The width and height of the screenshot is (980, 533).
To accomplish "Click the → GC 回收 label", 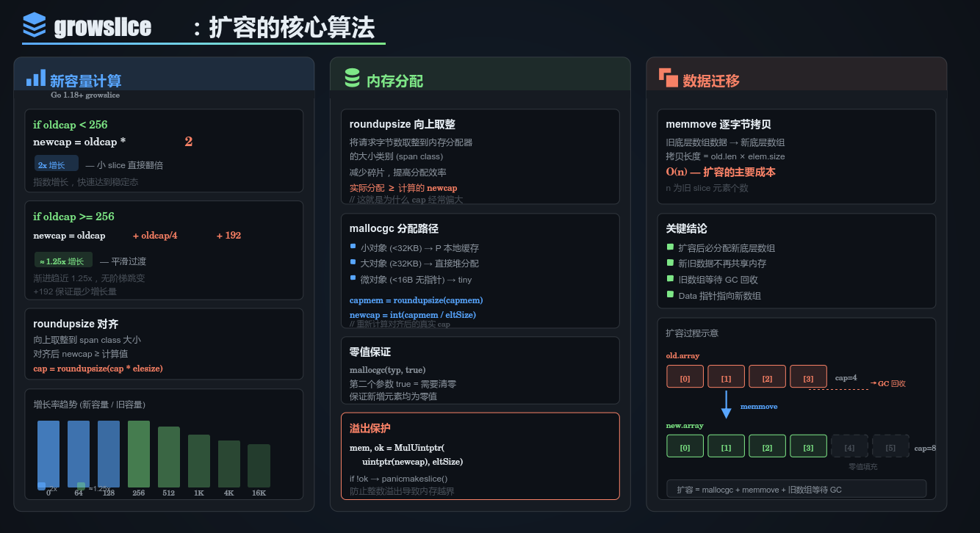I will [x=887, y=383].
